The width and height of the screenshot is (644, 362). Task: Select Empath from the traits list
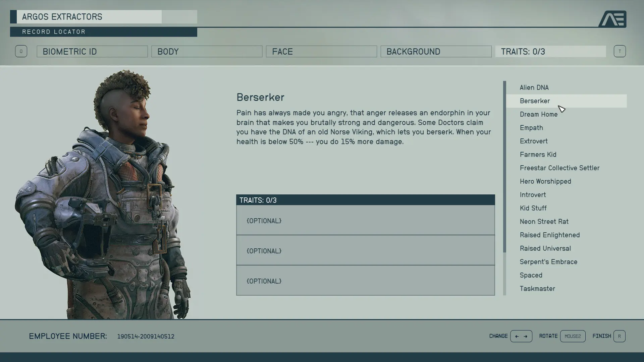click(x=531, y=127)
